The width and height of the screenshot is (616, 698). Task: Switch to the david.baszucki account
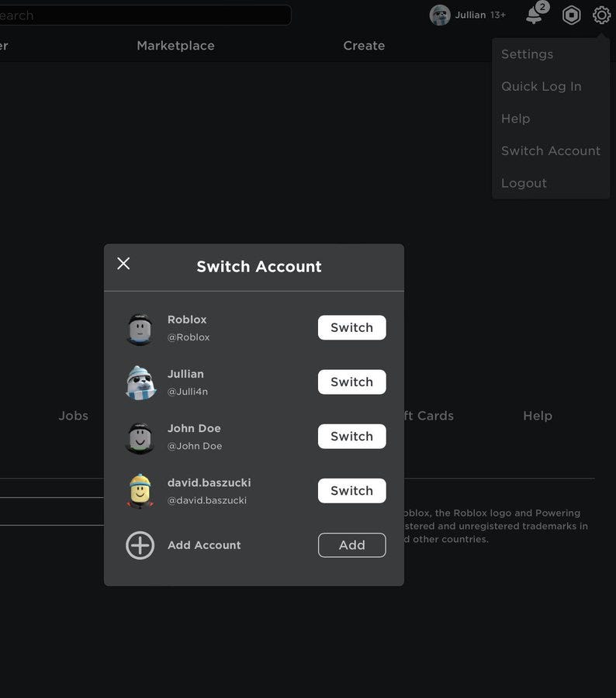click(352, 491)
